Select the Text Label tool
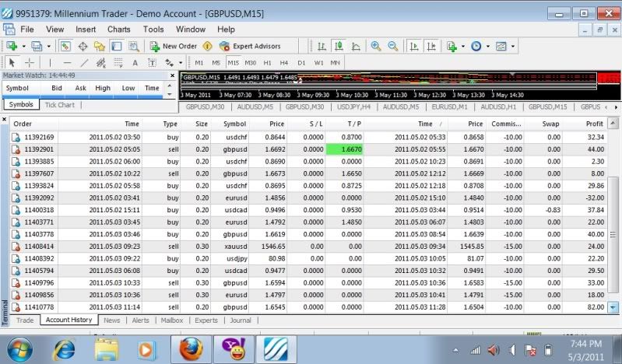The image size is (622, 364). 152,63
